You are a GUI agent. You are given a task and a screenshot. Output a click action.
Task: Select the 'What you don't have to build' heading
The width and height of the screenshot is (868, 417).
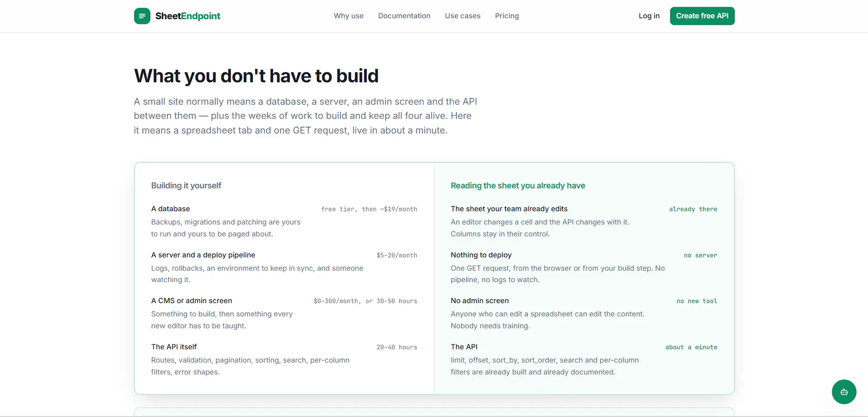(x=256, y=76)
